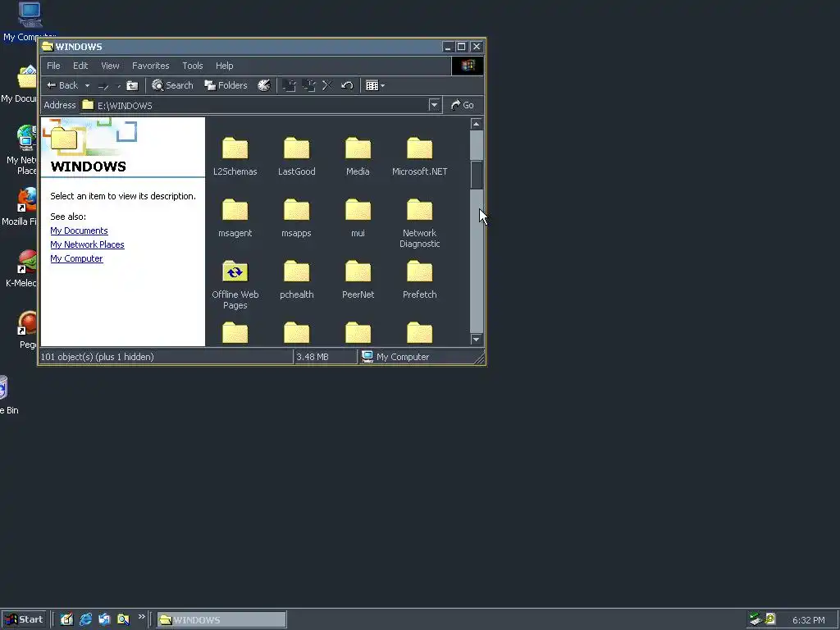
Task: Select the L2Schemas folder
Action: tap(235, 156)
